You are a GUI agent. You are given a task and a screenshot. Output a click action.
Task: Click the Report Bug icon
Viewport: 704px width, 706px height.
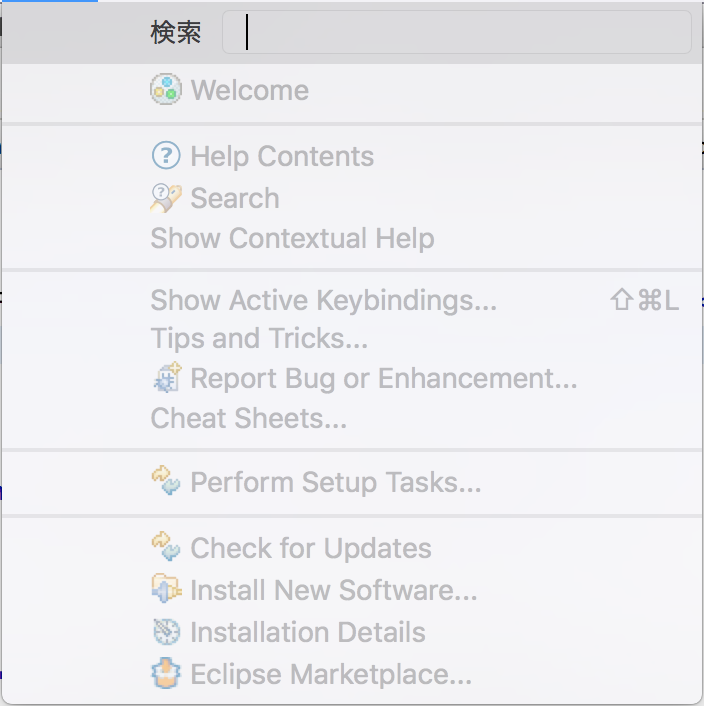coord(165,378)
